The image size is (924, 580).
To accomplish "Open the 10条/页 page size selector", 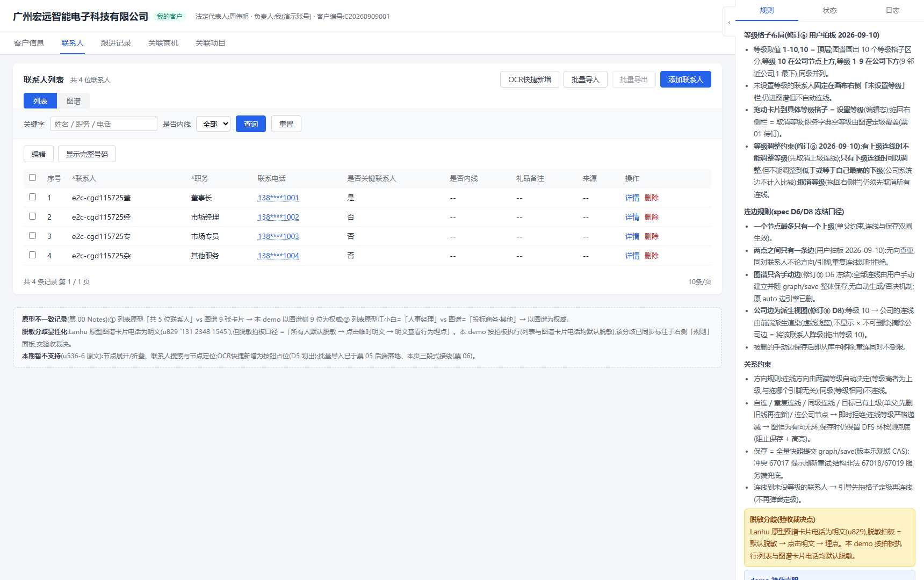I will click(x=699, y=282).
